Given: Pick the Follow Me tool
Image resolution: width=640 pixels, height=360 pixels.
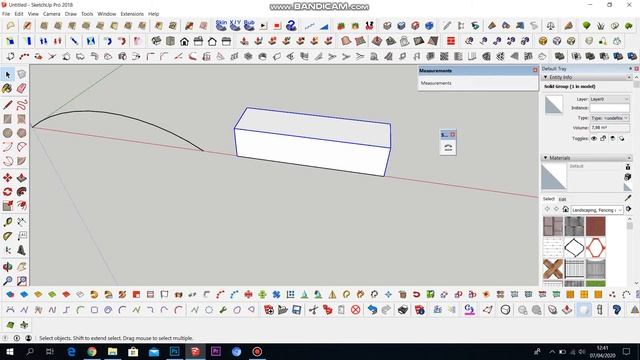Looking at the screenshot, I should pos(22,191).
